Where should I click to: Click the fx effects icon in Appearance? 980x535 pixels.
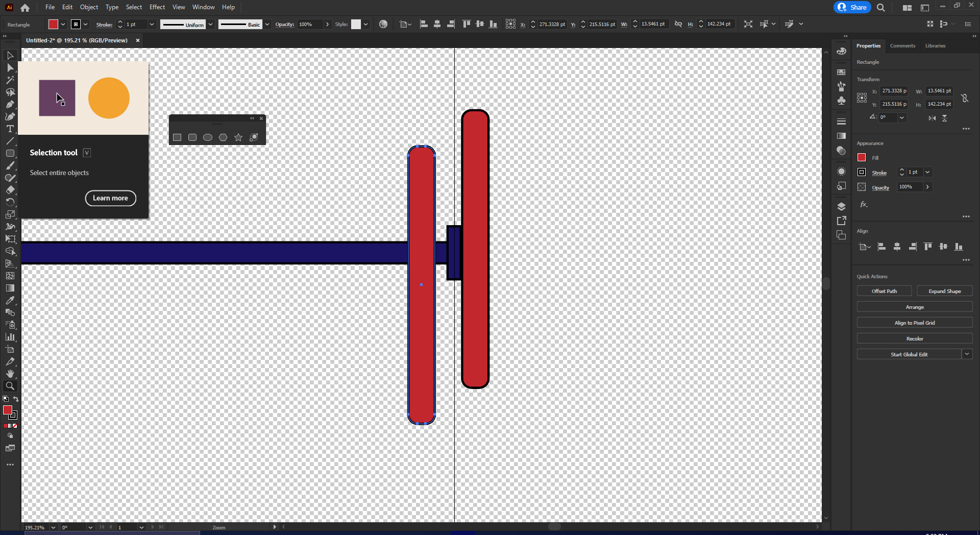pos(863,204)
